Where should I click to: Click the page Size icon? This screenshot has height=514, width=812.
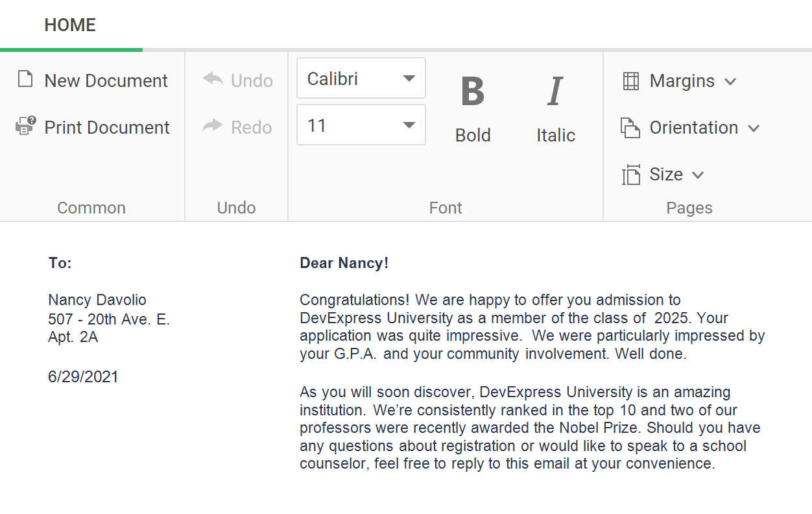point(630,175)
